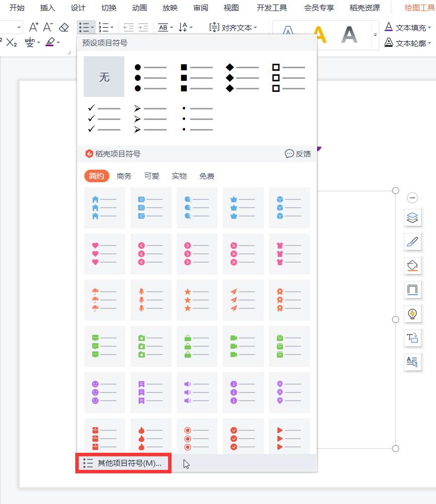Click the 反馈 feedback link

pos(298,154)
